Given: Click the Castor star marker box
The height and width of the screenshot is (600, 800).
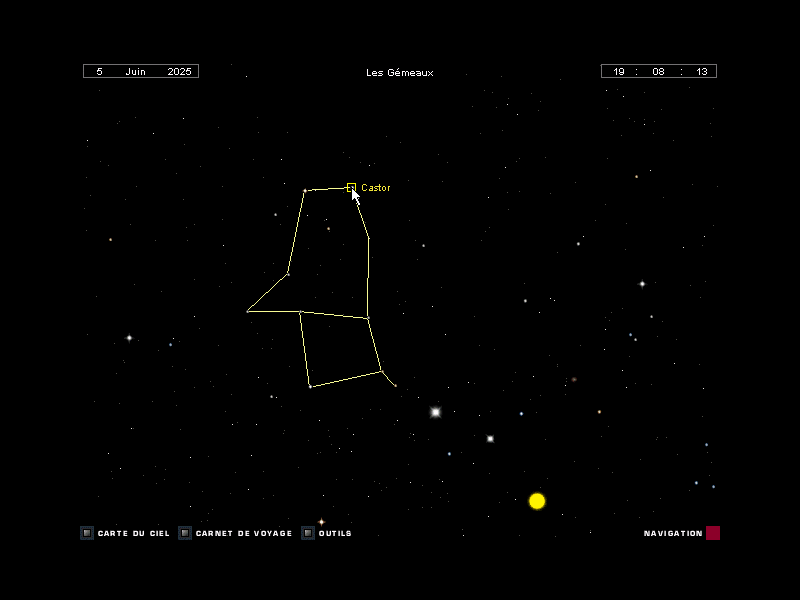Looking at the screenshot, I should pyautogui.click(x=351, y=187).
